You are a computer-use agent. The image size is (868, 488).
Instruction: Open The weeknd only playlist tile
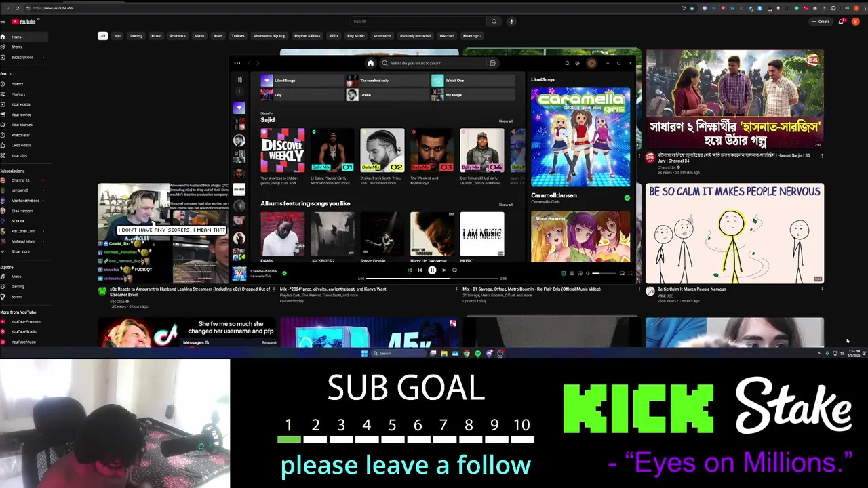388,81
